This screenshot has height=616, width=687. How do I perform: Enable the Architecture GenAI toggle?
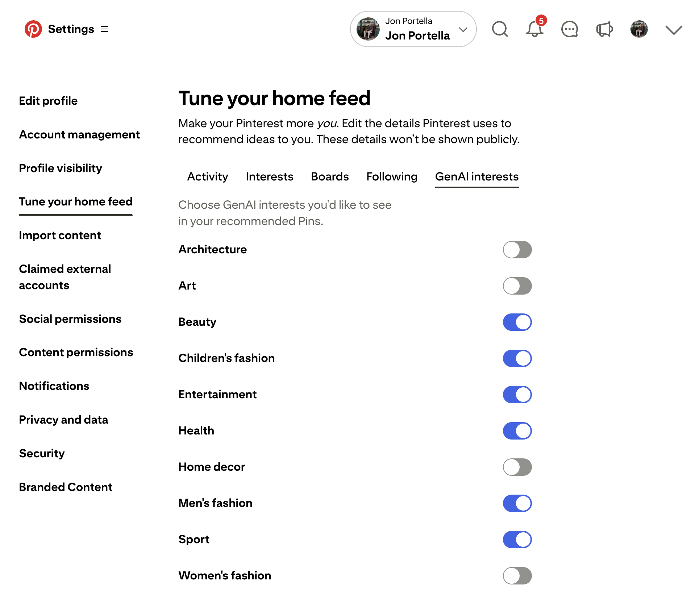[x=517, y=250]
